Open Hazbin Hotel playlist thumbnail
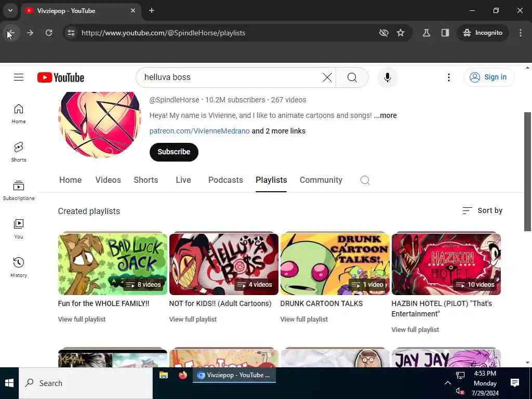Screen dimensions: 532x399 [446, 264]
